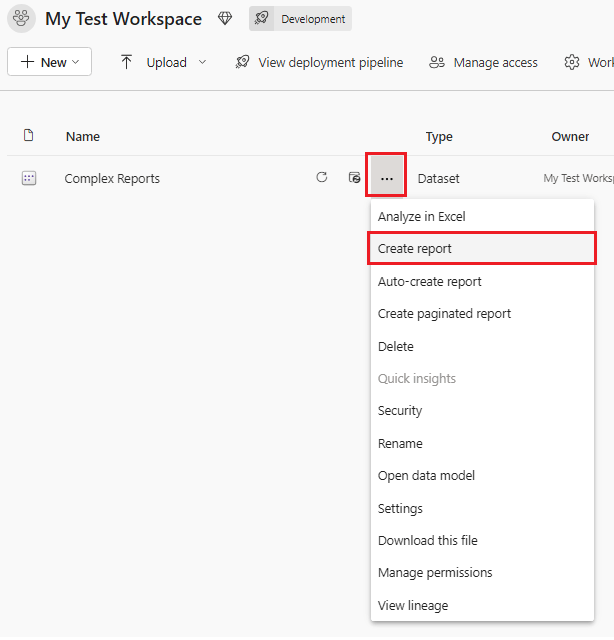Sort by the Name column header

pos(83,136)
